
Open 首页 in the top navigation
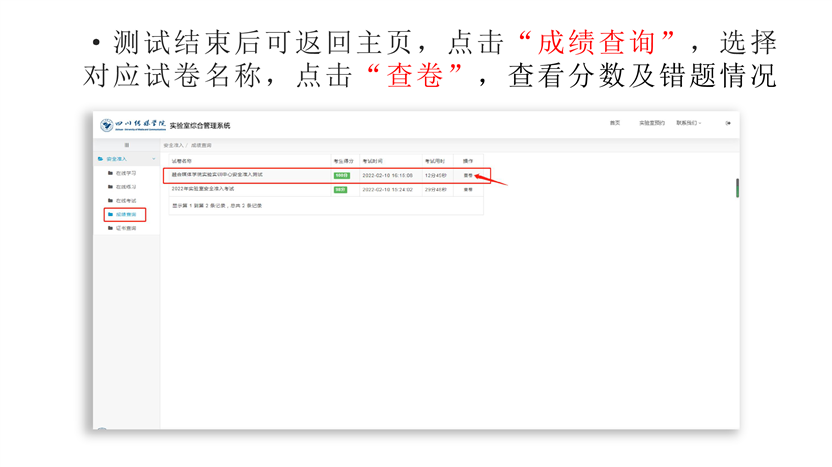pos(614,123)
